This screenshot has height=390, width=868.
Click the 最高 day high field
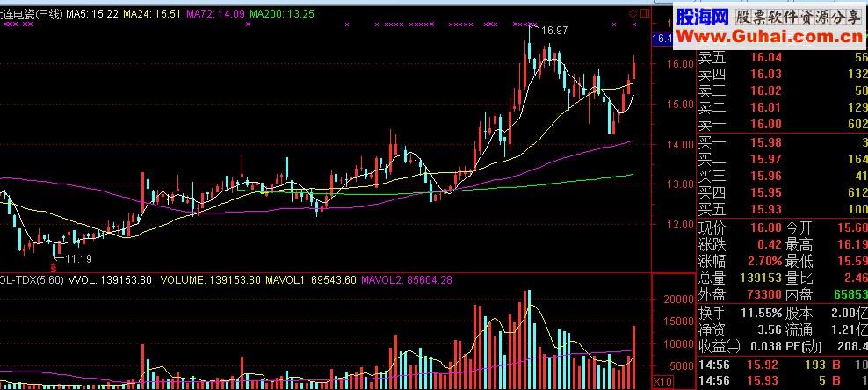click(827, 244)
